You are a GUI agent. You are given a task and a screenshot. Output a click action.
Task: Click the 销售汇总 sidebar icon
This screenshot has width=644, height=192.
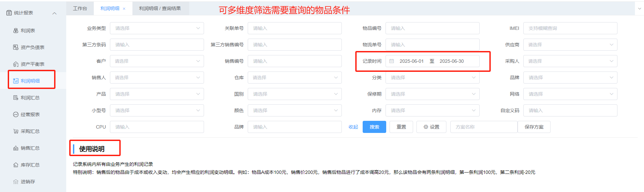tap(16, 148)
